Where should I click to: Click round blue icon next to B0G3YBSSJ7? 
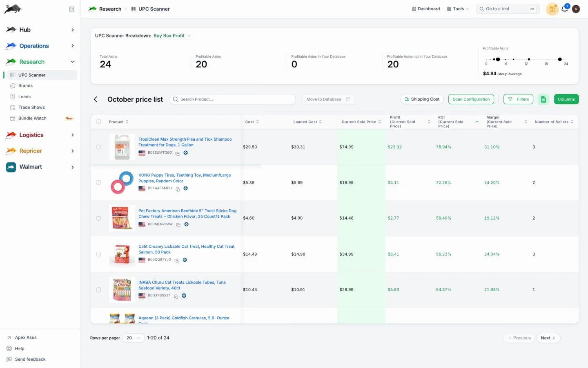(x=184, y=296)
